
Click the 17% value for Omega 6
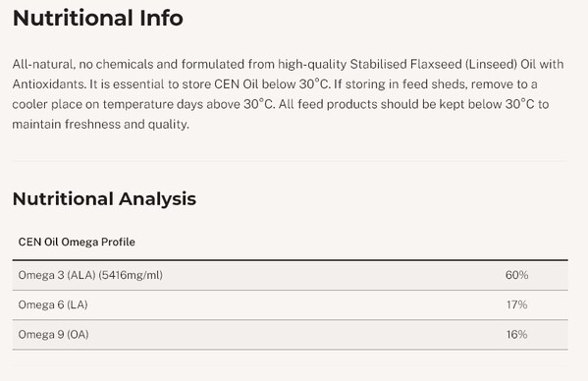517,304
